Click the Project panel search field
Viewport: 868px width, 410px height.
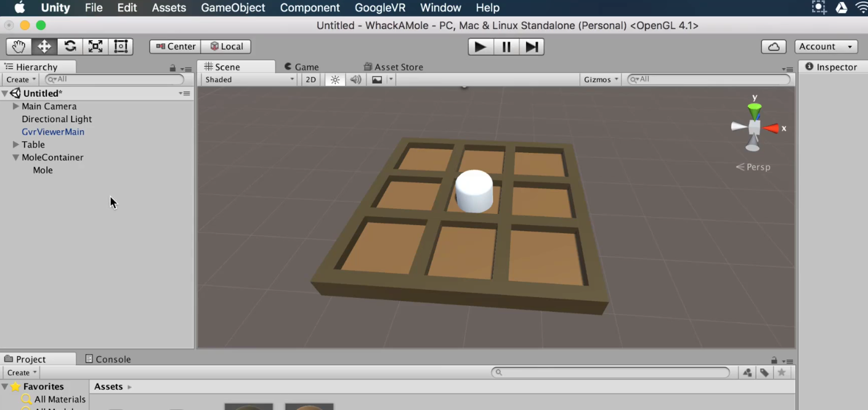[x=610, y=372]
